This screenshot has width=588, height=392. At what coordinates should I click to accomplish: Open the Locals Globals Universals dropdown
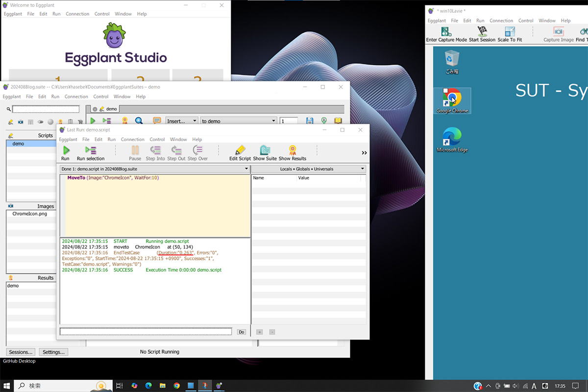click(308, 169)
